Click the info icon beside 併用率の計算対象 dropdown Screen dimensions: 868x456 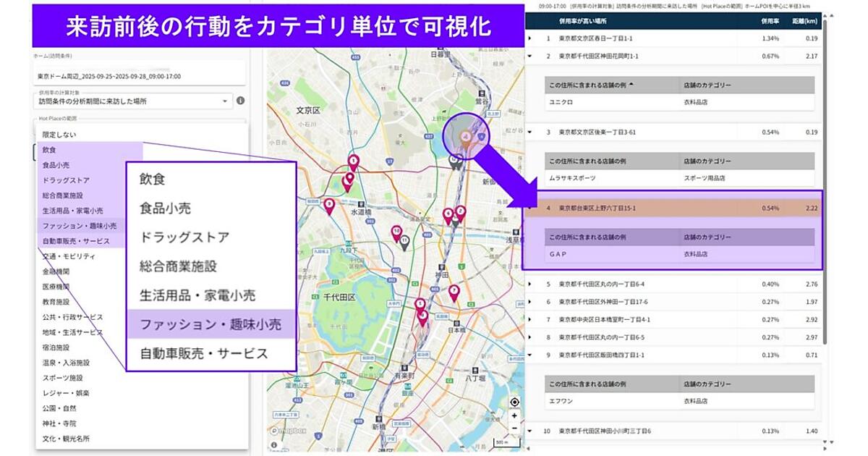(x=240, y=101)
